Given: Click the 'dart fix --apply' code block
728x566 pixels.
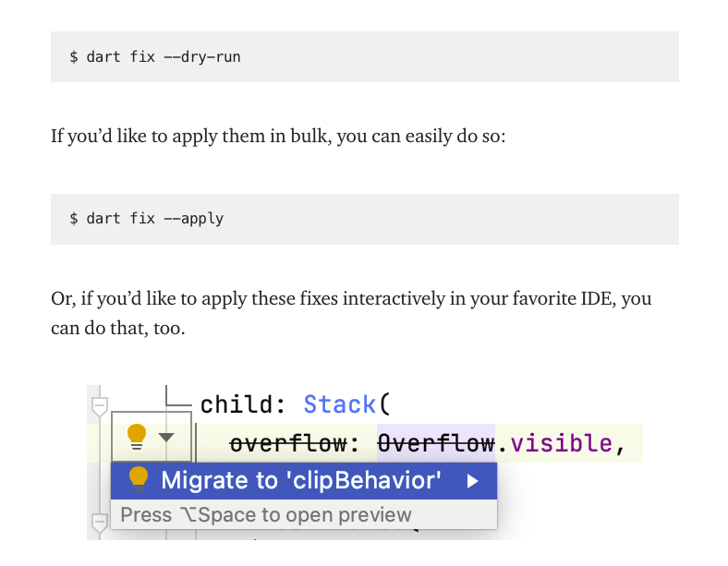Looking at the screenshot, I should [365, 219].
